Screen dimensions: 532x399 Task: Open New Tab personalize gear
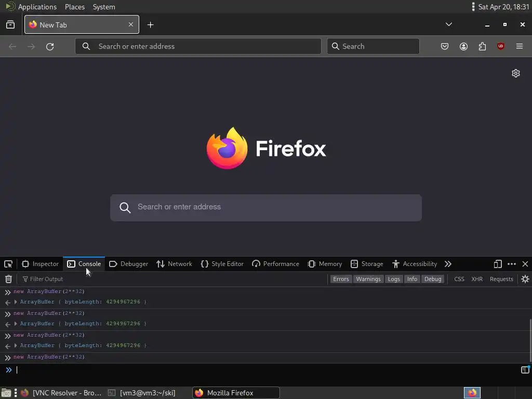pos(516,73)
